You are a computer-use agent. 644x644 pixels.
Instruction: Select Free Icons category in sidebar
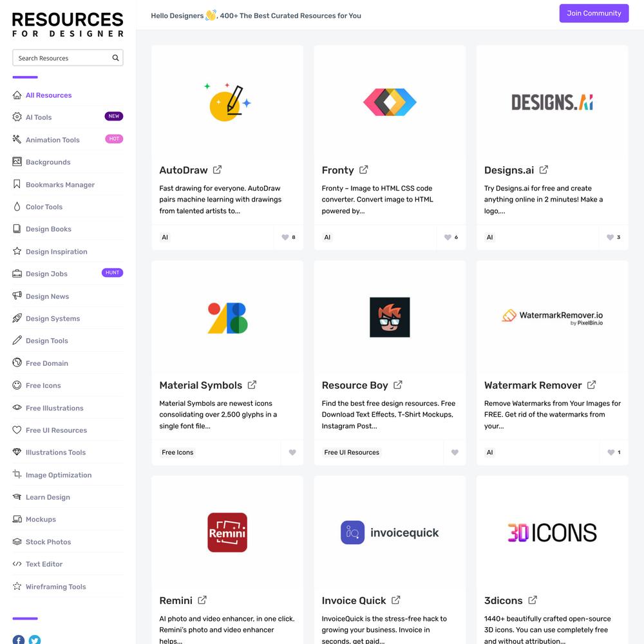43,385
